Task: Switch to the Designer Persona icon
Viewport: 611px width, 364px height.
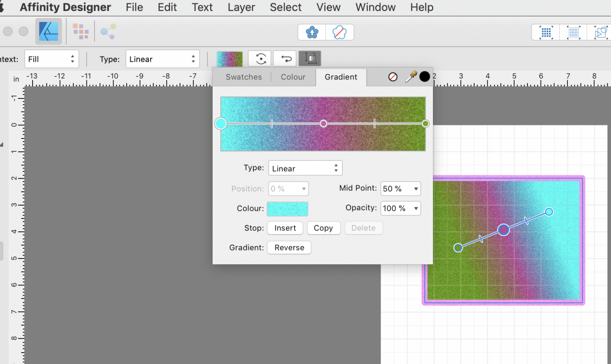Action: click(48, 31)
